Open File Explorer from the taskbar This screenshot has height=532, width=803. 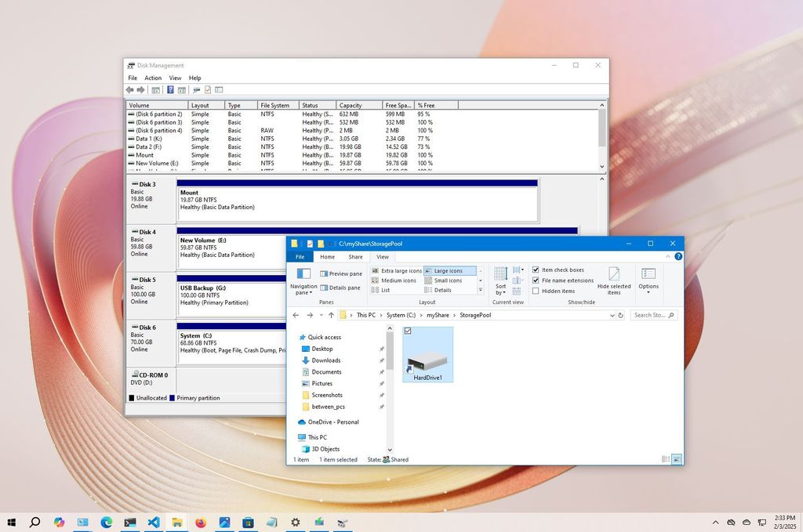click(x=177, y=522)
